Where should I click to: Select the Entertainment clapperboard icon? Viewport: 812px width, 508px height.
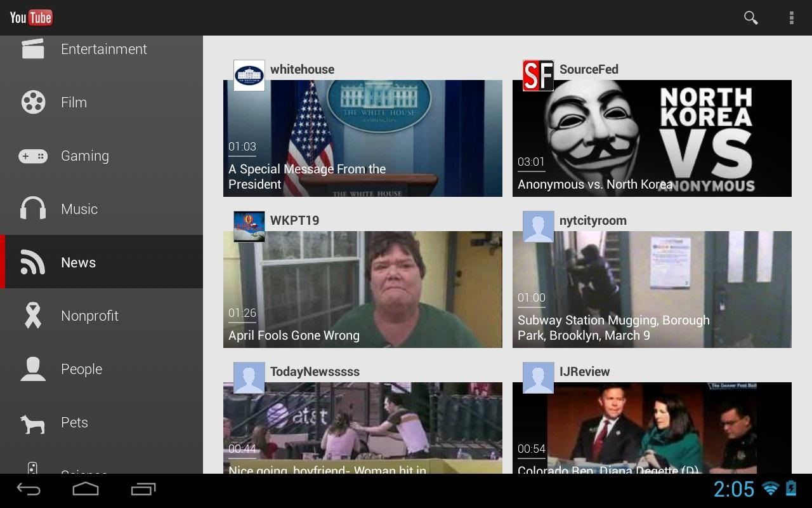tap(33, 48)
